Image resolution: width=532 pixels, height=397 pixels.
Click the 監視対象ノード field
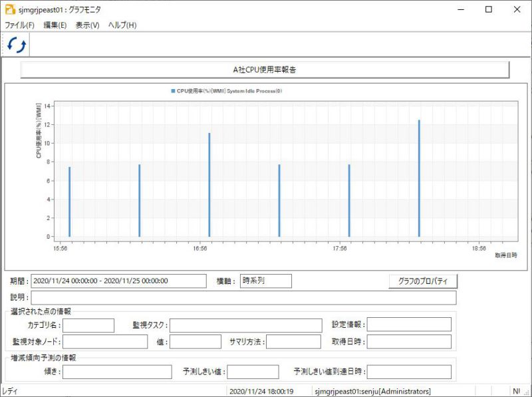click(x=105, y=342)
